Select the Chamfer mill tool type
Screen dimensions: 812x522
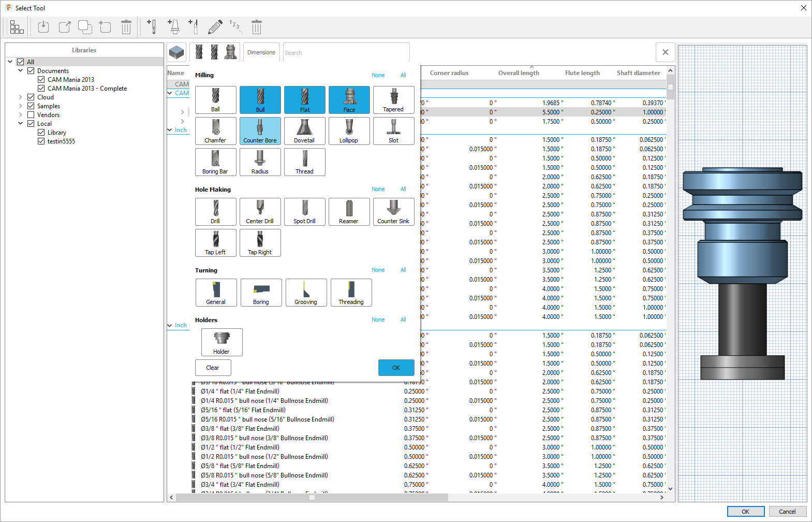[x=216, y=131]
